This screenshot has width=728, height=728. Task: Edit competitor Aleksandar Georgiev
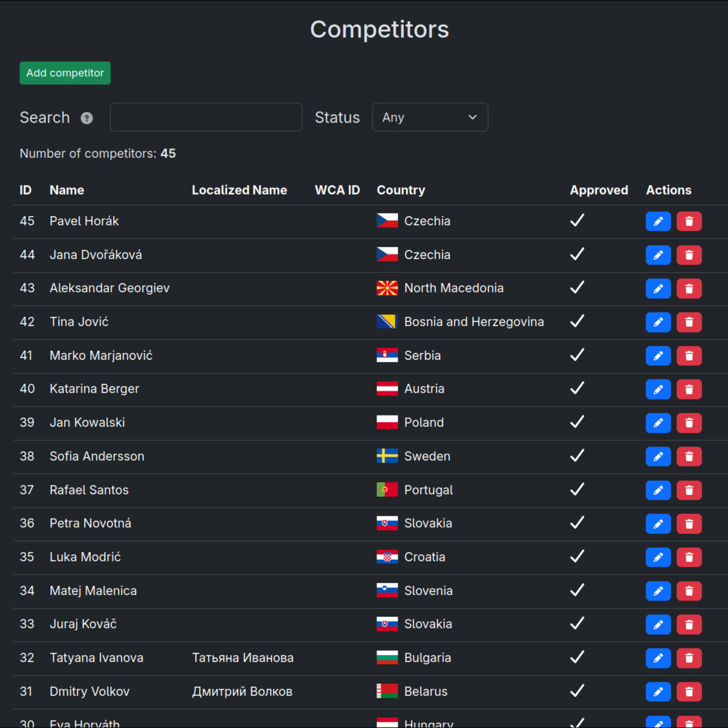658,288
